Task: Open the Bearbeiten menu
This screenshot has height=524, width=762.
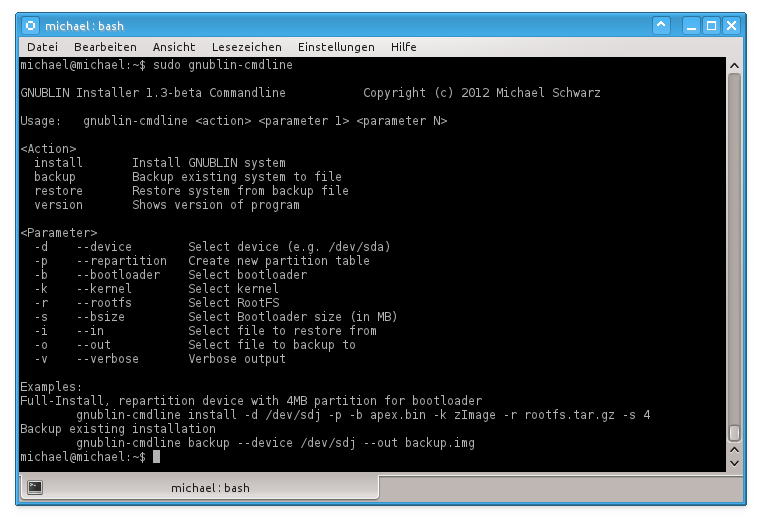Action: [105, 47]
